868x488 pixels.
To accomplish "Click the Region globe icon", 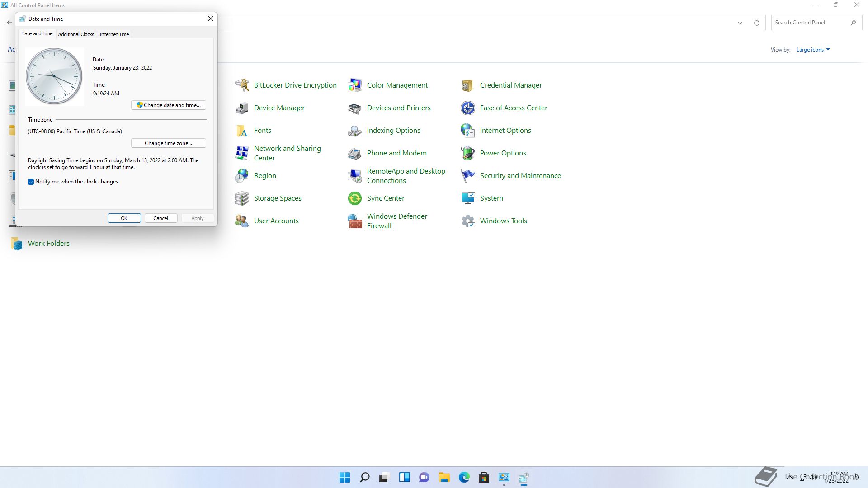I will (x=242, y=175).
